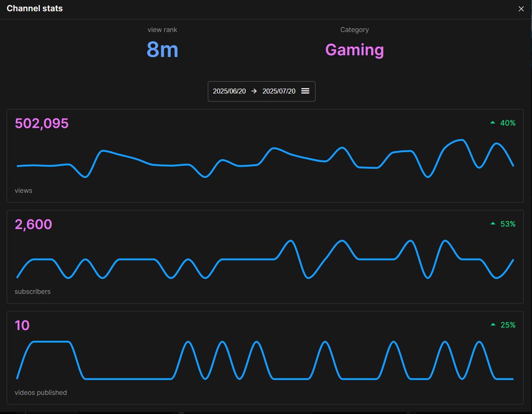Click the green 25% increase arrow
Viewport: 532px width, 414px height.
click(493, 325)
